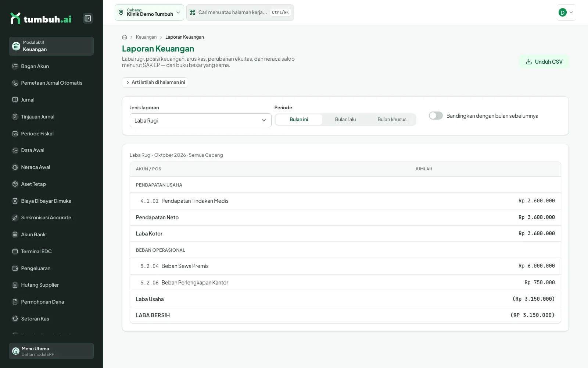Click the Pemetaan Jurnal Otomatis icon

pos(15,83)
